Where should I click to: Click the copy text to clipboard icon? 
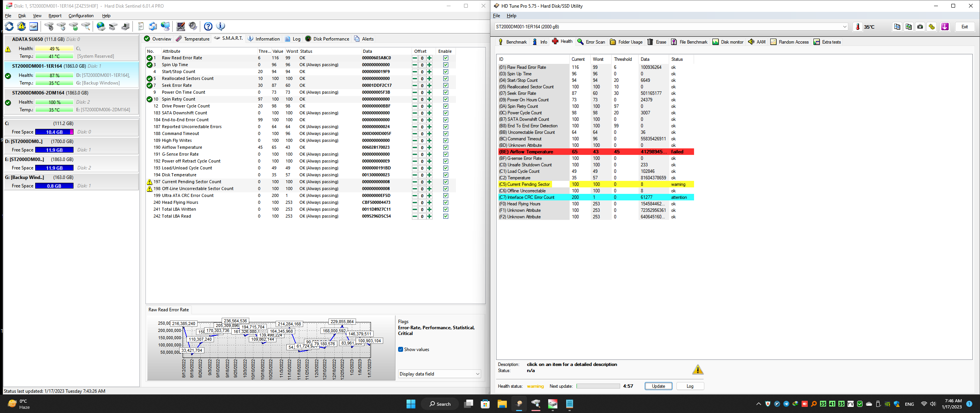pos(897,27)
